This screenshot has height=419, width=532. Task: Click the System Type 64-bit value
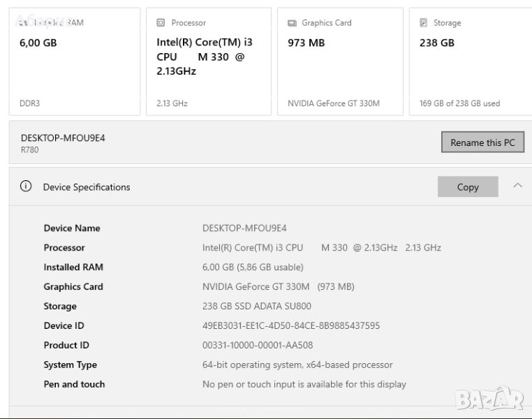click(297, 365)
